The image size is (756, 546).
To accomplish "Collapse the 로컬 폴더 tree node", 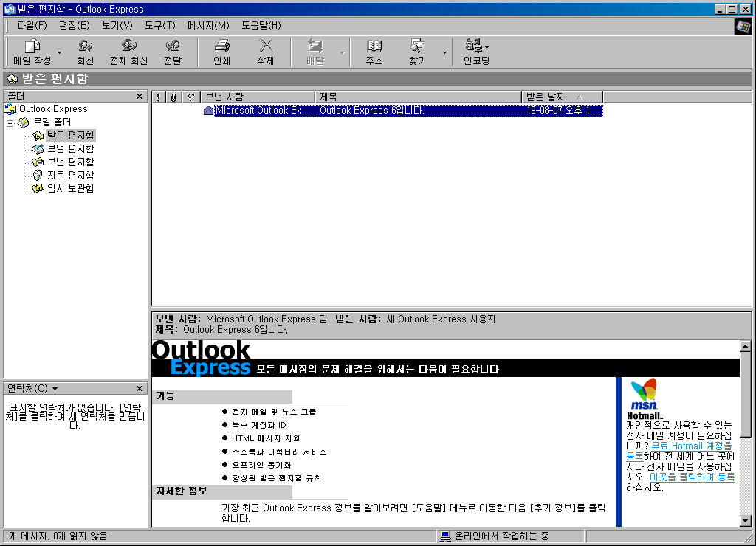I will point(10,123).
